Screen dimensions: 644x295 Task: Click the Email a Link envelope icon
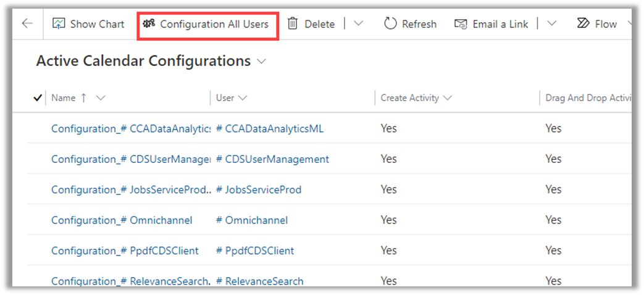coord(461,24)
